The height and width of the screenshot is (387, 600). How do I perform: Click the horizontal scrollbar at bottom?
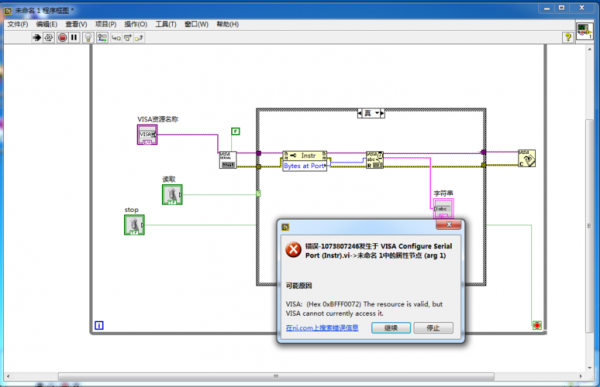tap(276, 376)
